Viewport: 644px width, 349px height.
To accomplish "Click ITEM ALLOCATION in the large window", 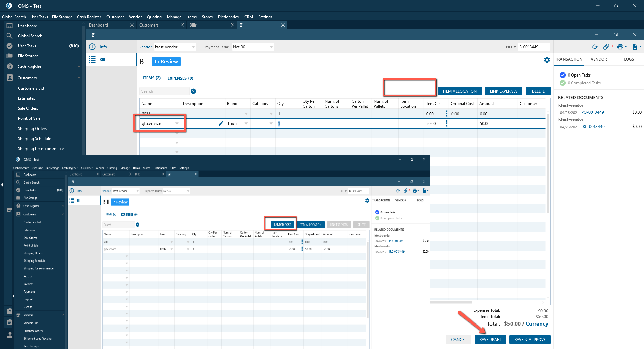I will point(460,91).
